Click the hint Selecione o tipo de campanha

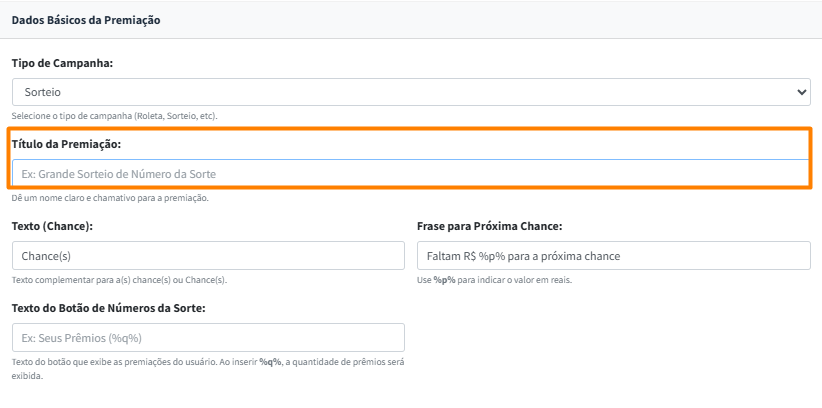click(114, 116)
